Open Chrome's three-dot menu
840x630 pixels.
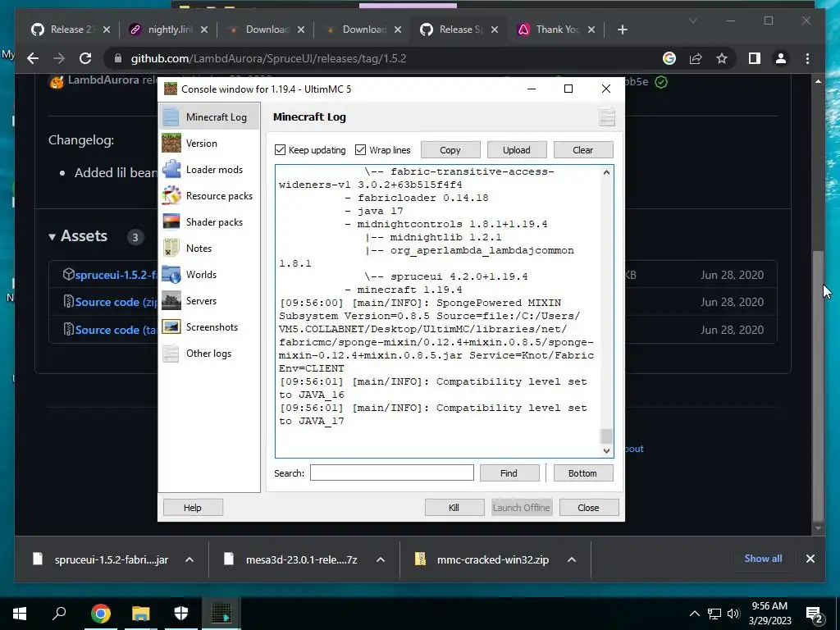[807, 58]
